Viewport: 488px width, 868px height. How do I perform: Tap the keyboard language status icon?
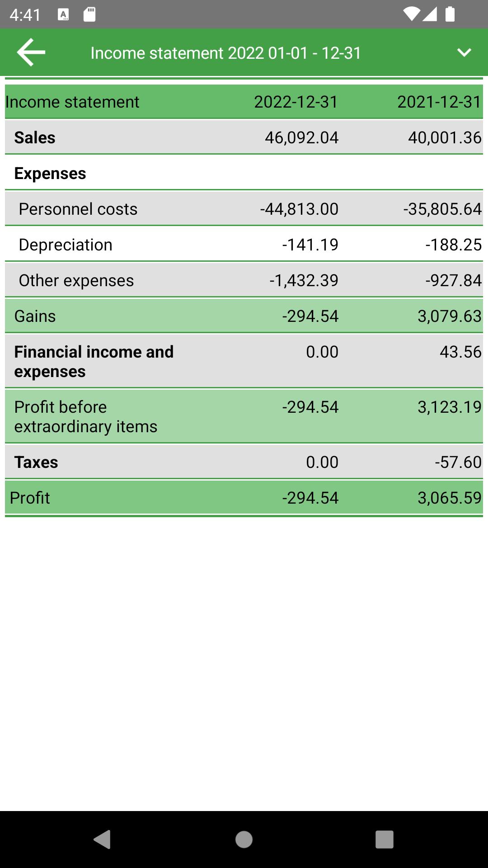pyautogui.click(x=63, y=14)
